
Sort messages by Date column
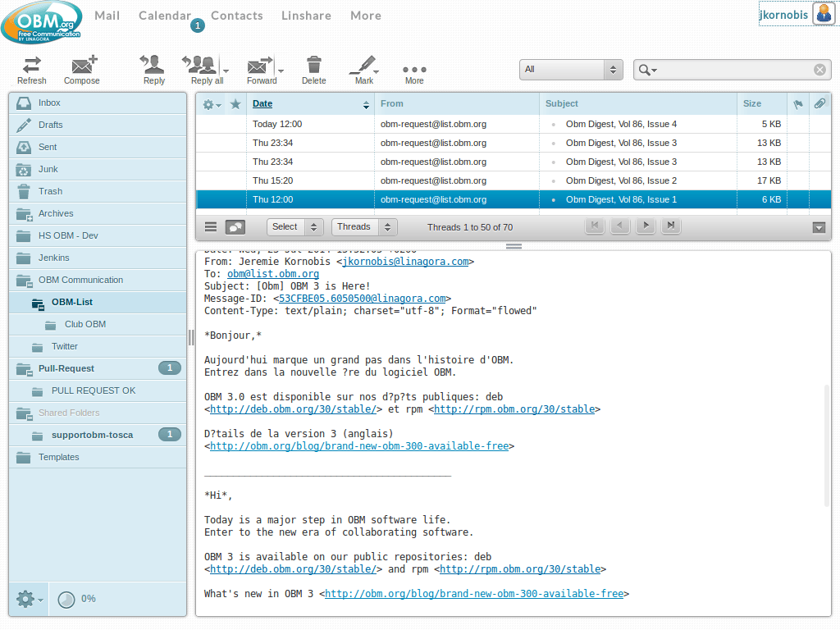tap(262, 103)
